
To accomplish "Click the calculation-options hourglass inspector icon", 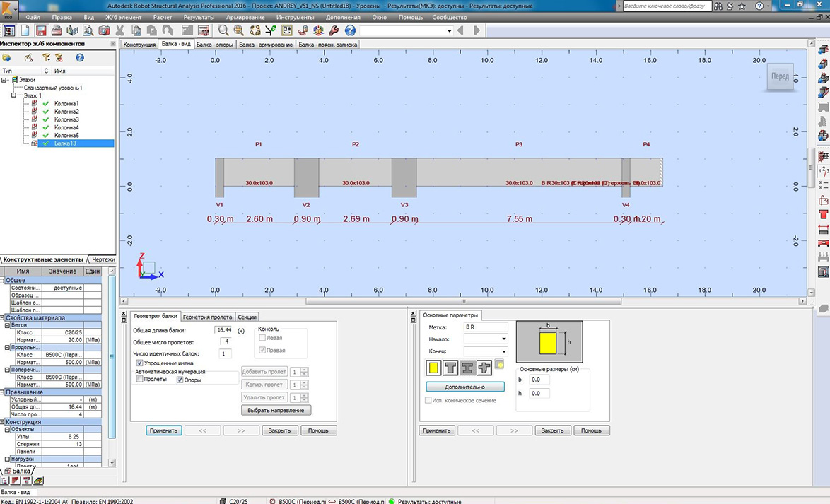I will (x=59, y=58).
